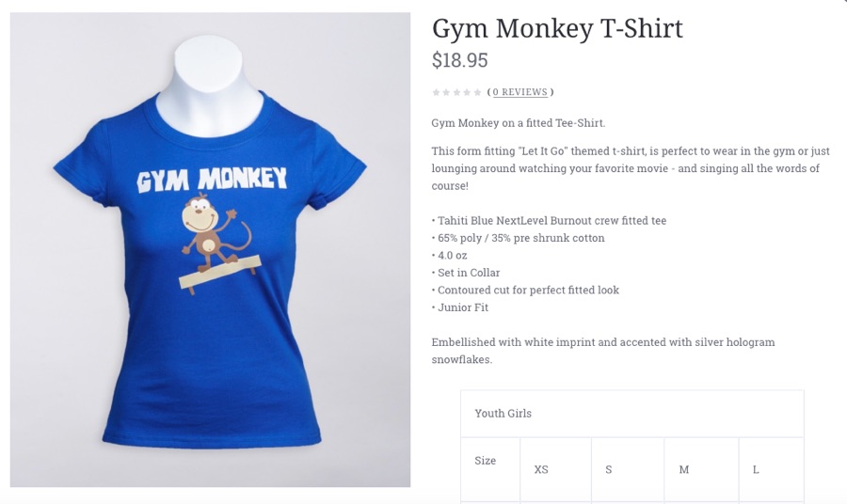Click the blue Gym Monkey shirt photo
This screenshot has height=504, width=847.
coord(210,250)
